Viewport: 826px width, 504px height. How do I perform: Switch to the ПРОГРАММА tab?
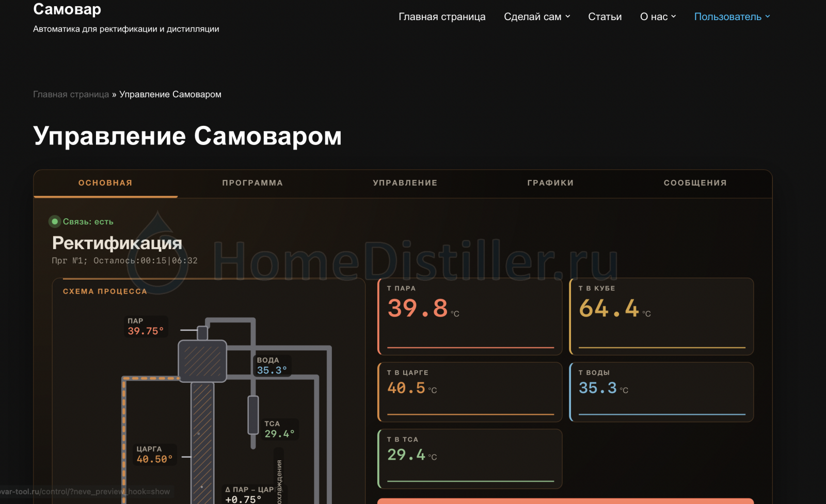coord(252,183)
